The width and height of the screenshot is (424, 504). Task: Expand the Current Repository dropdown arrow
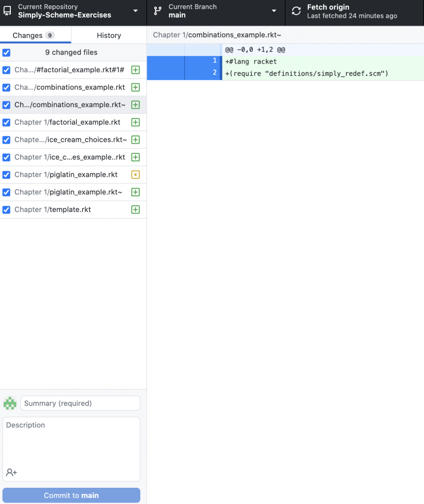pos(135,11)
